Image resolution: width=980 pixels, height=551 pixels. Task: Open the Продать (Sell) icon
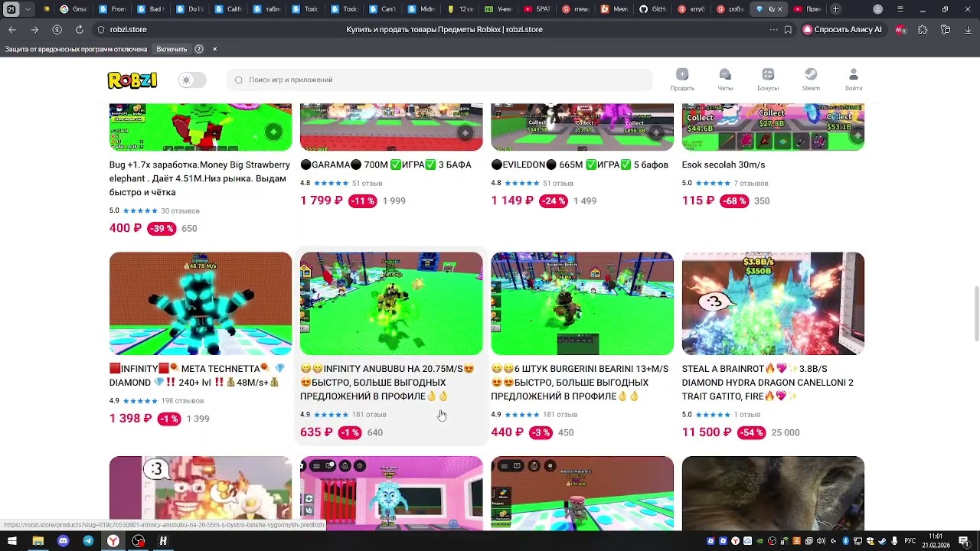click(x=682, y=79)
